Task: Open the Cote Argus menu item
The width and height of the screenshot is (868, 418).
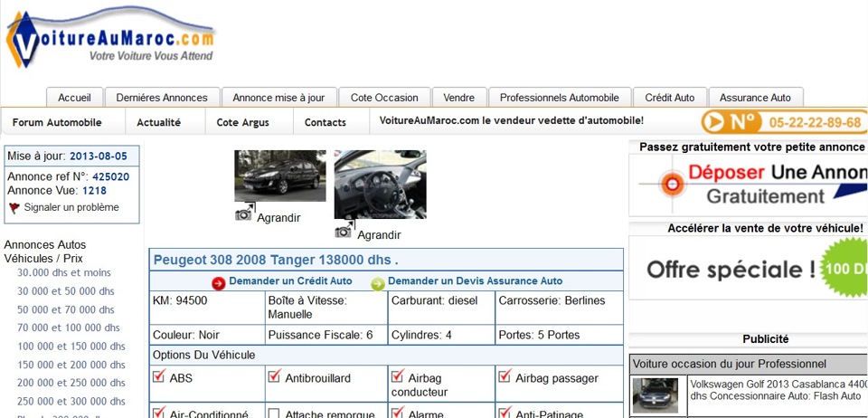Action: pos(242,122)
